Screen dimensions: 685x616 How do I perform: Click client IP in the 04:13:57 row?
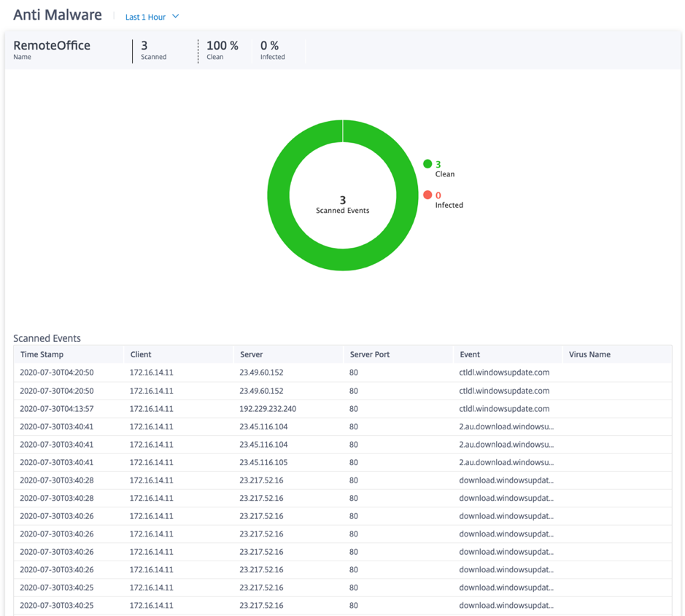pyautogui.click(x=151, y=409)
